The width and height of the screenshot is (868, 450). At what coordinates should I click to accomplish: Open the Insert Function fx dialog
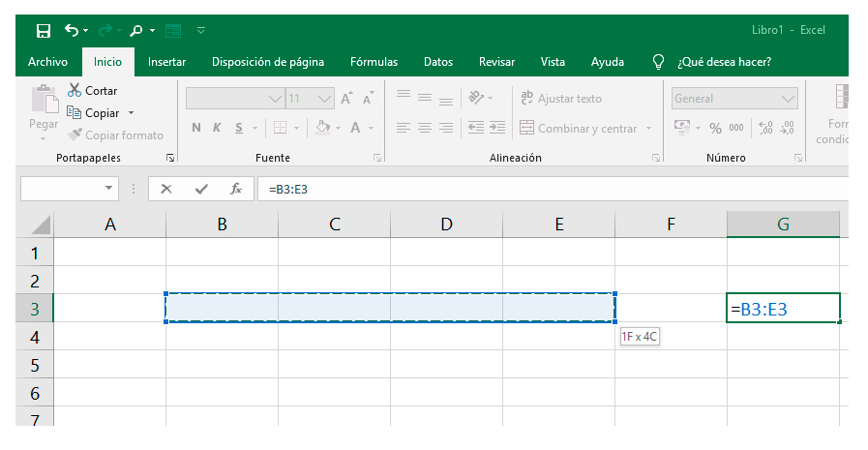(x=235, y=189)
